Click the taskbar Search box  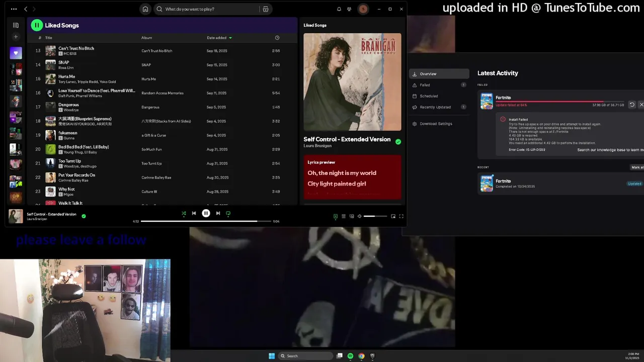(x=306, y=356)
